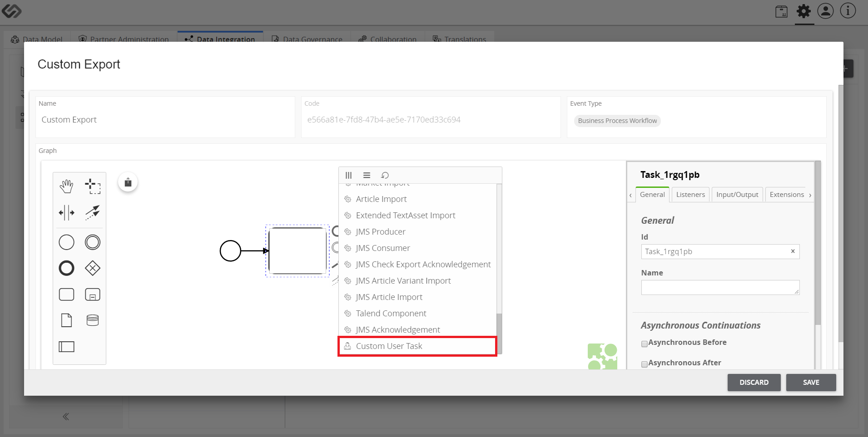This screenshot has height=437, width=868.
Task: Collapse sidebar with double chevron
Action: click(x=66, y=417)
